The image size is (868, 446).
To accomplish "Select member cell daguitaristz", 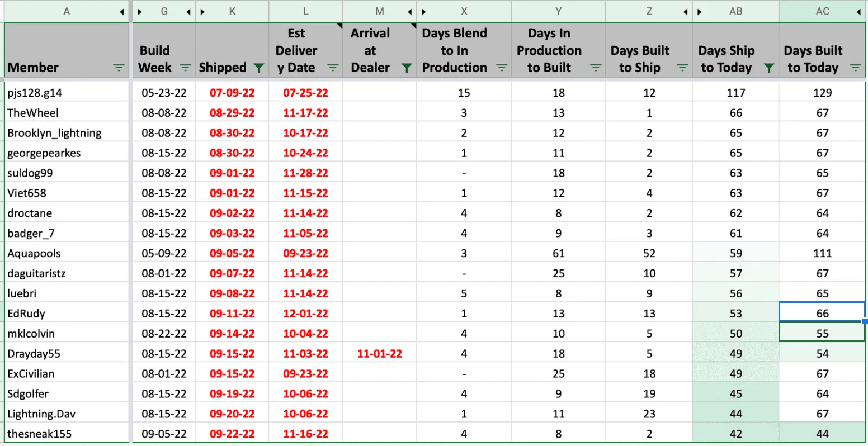I will pyautogui.click(x=67, y=274).
